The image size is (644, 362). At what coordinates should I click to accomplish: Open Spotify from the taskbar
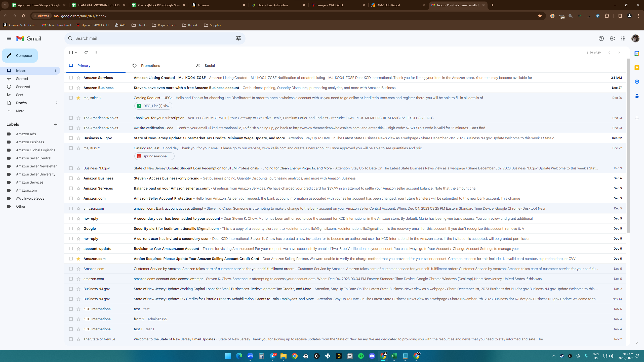pos(361,356)
